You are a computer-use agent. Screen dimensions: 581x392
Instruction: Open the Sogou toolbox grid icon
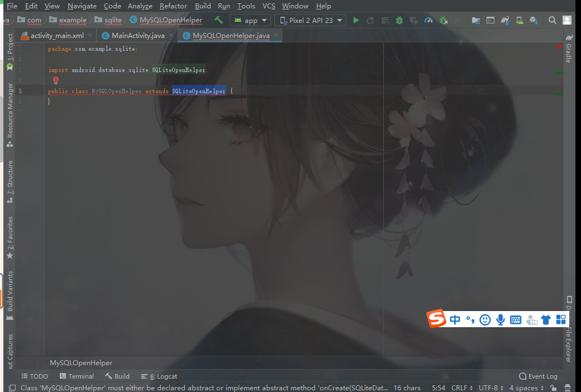(561, 319)
